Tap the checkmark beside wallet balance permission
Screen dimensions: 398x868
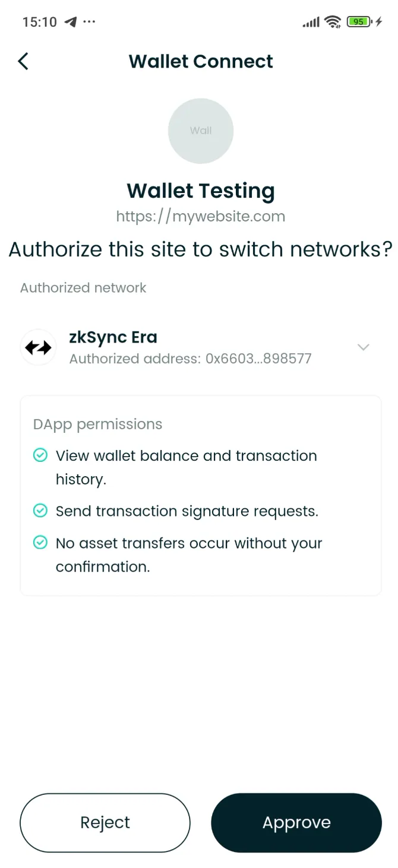tap(40, 455)
